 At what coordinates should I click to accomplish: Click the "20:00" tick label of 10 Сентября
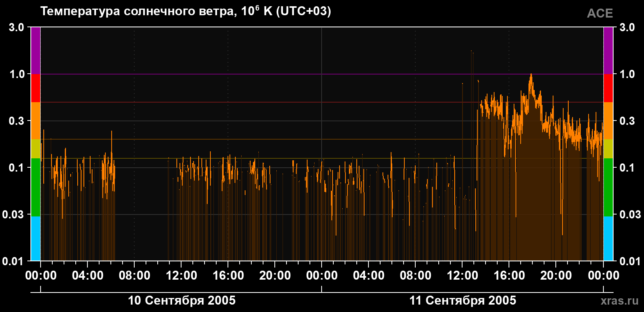[x=275, y=276]
